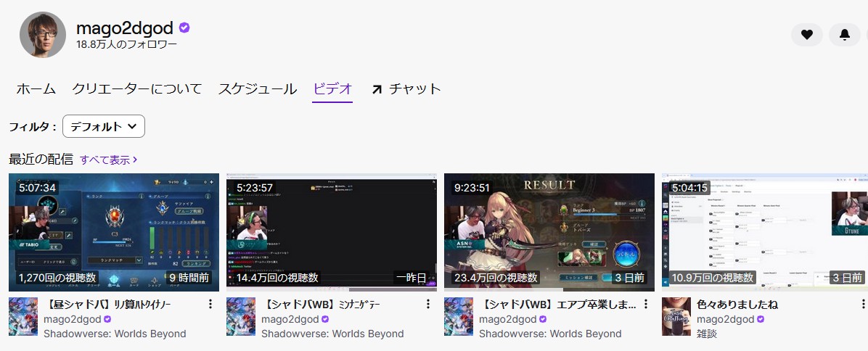Screen dimensions: 868x351
Task: Open the クリエイターについて tab
Action: (x=137, y=89)
